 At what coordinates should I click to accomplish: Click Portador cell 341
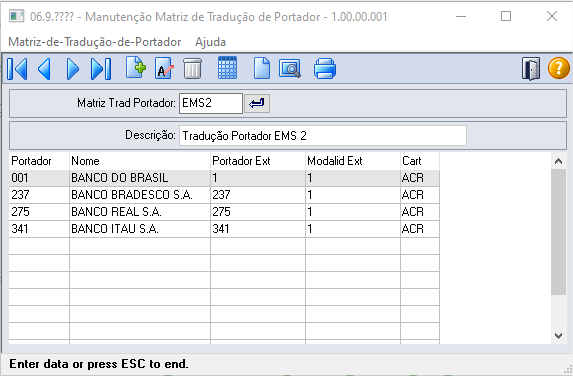(x=39, y=229)
